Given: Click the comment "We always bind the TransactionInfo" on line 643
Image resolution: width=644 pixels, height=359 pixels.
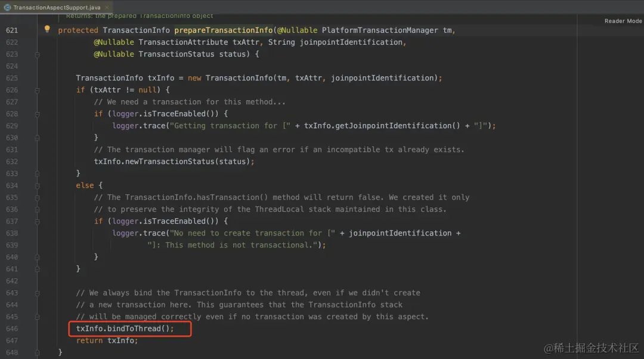Looking at the screenshot, I should (248, 293).
